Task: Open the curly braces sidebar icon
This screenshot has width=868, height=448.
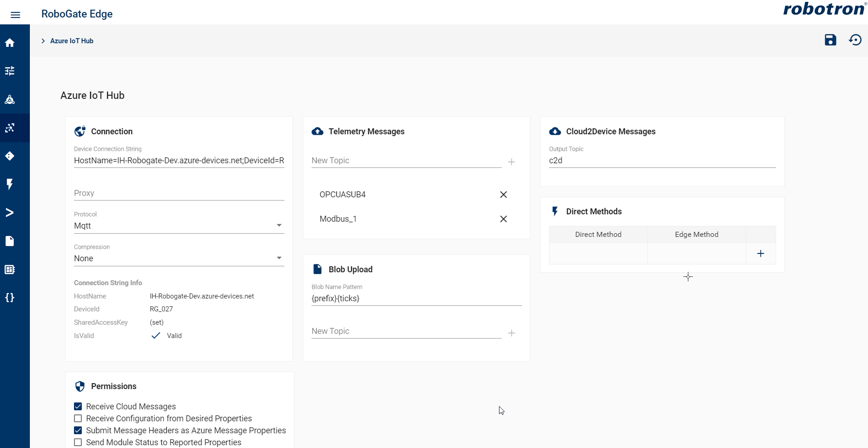Action: [10, 298]
